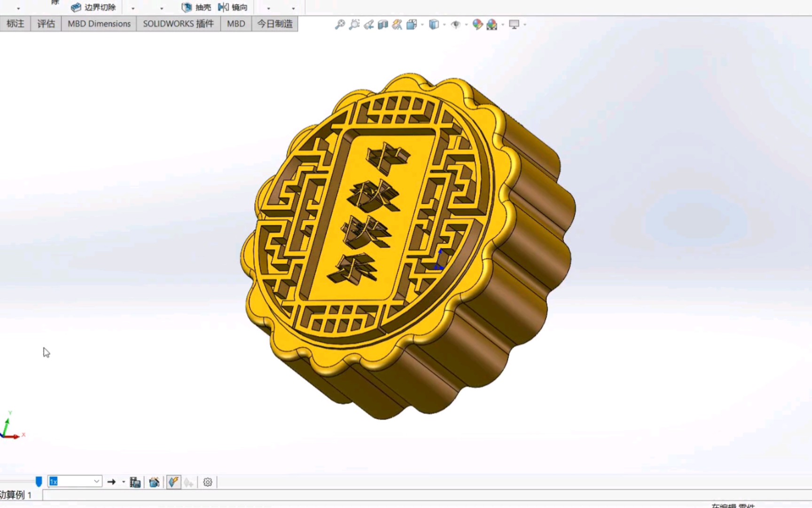
Task: Click Save Animation film icon
Action: (x=135, y=482)
